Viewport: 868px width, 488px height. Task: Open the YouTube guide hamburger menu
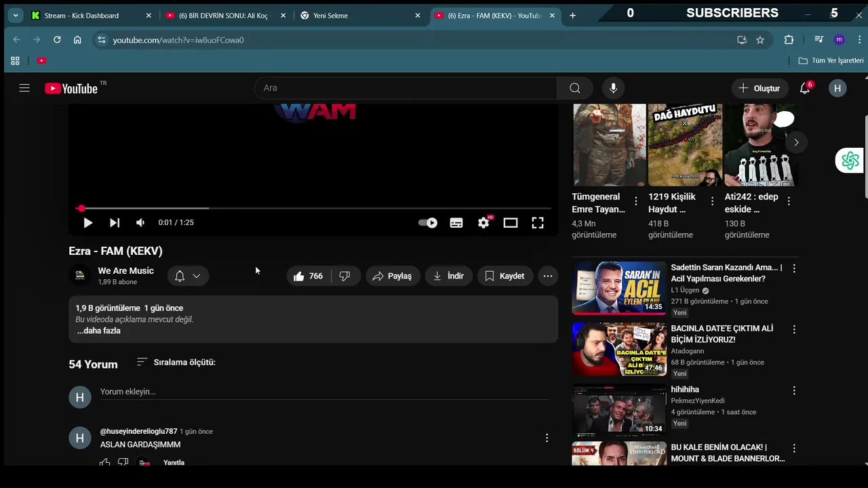[x=24, y=88]
